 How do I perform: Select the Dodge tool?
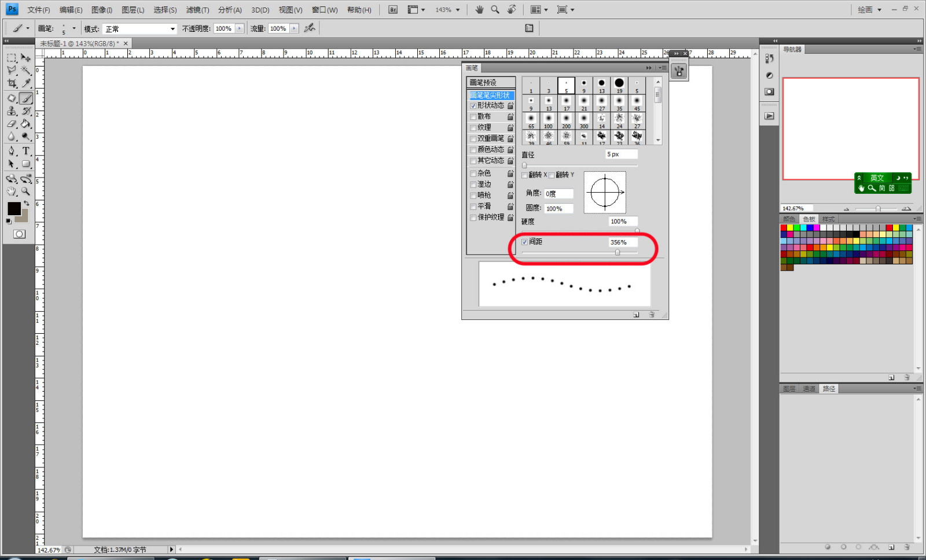(x=26, y=137)
